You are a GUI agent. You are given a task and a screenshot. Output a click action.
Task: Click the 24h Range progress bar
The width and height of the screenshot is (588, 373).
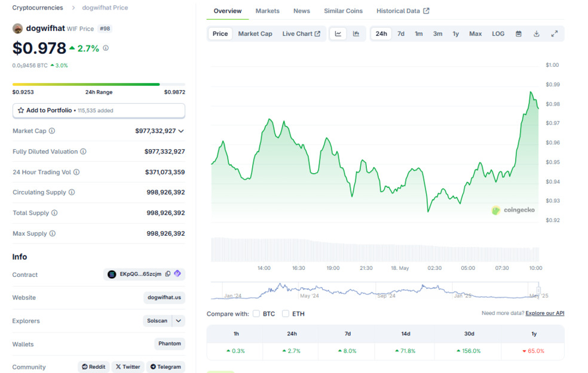pyautogui.click(x=99, y=84)
